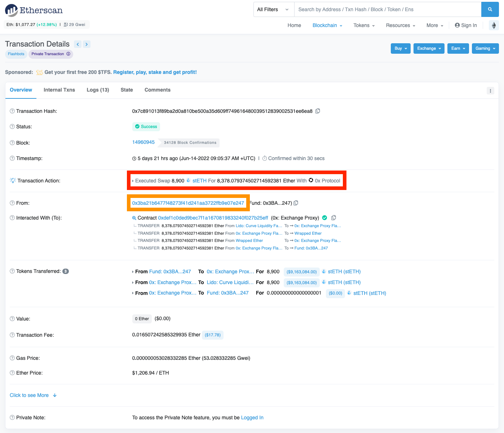The image size is (504, 433).
Task: Focus the search by address field
Action: pyautogui.click(x=388, y=9)
